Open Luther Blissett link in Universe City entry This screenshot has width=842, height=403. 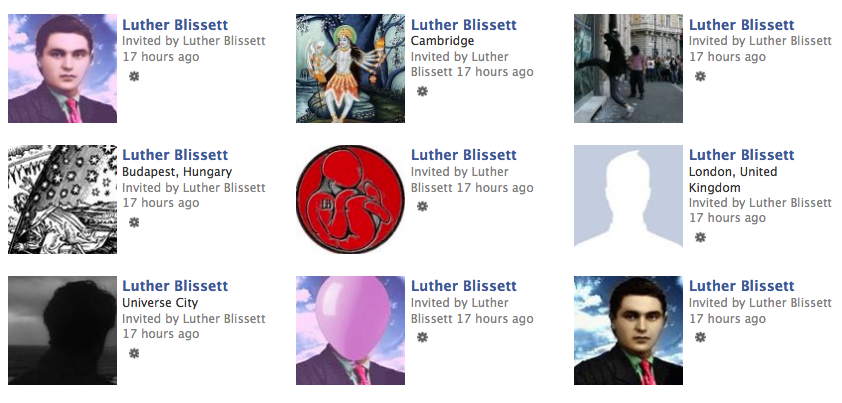click(175, 286)
